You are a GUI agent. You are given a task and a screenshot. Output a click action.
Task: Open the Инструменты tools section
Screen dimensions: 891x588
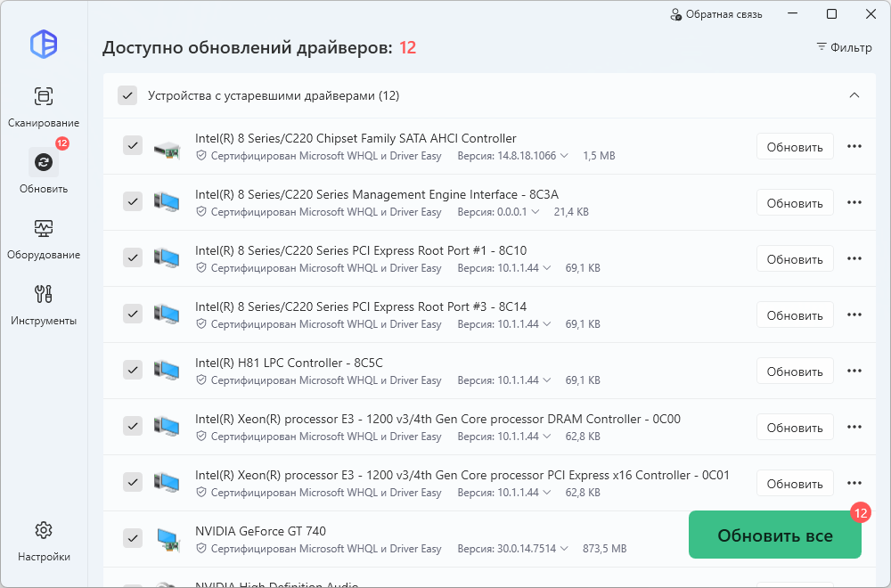coord(44,305)
